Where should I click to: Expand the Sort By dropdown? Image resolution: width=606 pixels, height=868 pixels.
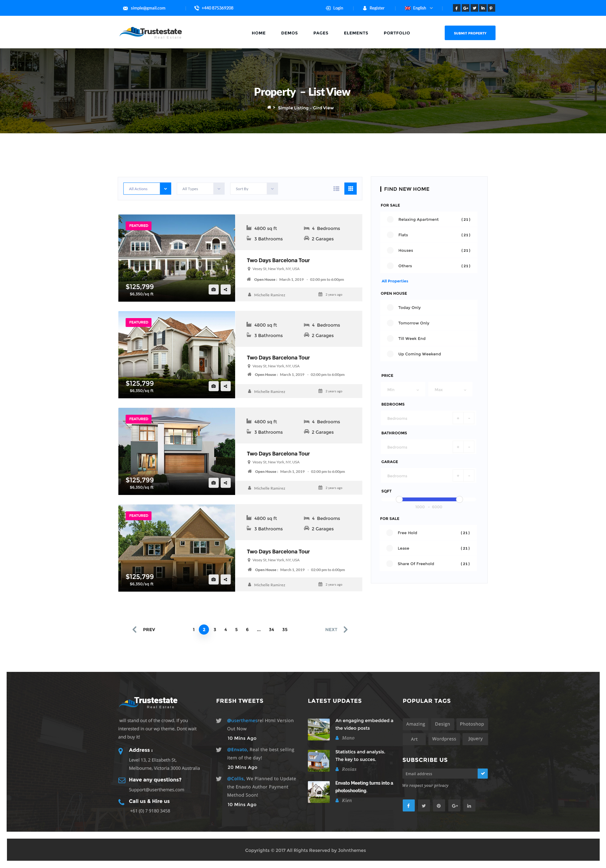pyautogui.click(x=254, y=189)
